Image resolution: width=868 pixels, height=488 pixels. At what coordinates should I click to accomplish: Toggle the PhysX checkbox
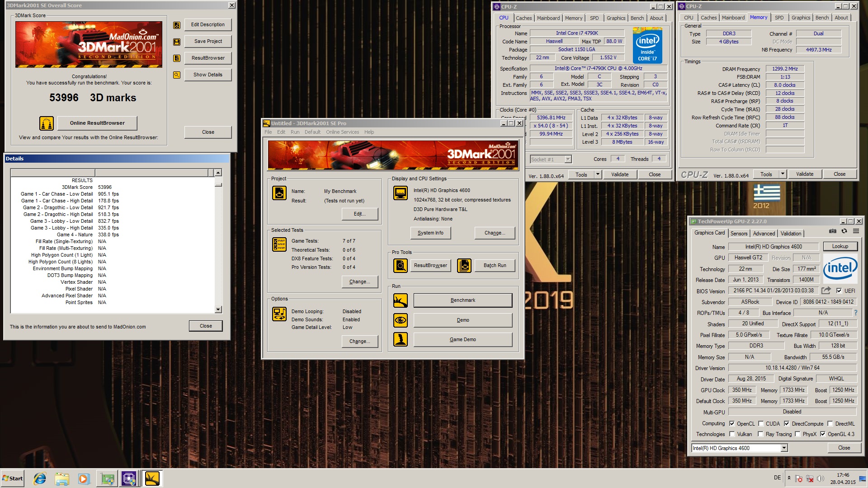(x=797, y=434)
